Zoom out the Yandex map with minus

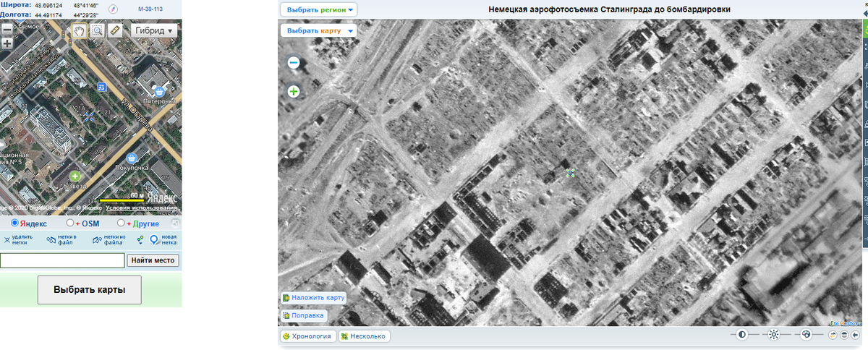[x=7, y=30]
